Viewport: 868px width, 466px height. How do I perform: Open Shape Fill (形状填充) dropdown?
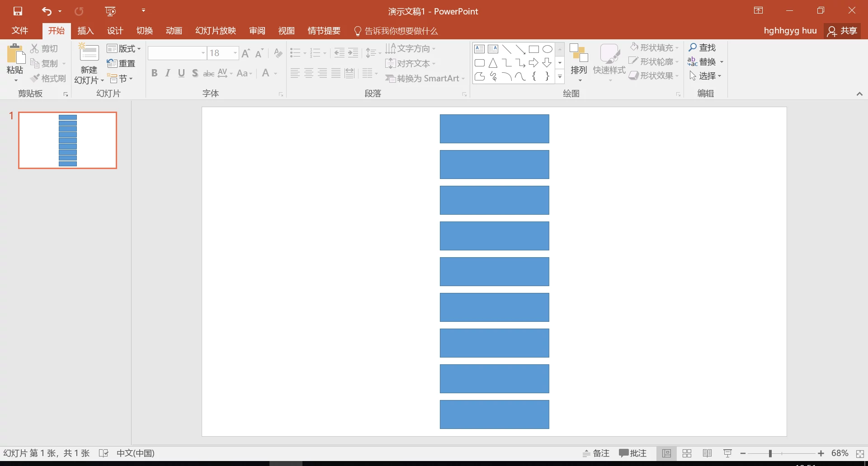[654, 47]
